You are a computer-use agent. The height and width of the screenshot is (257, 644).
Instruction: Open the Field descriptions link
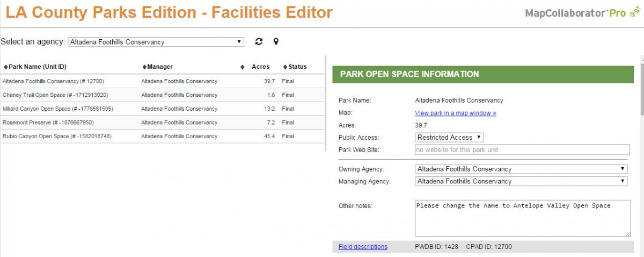click(363, 247)
